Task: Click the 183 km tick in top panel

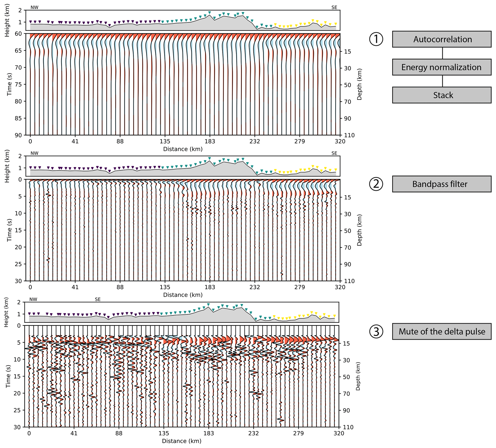Action: pos(210,142)
